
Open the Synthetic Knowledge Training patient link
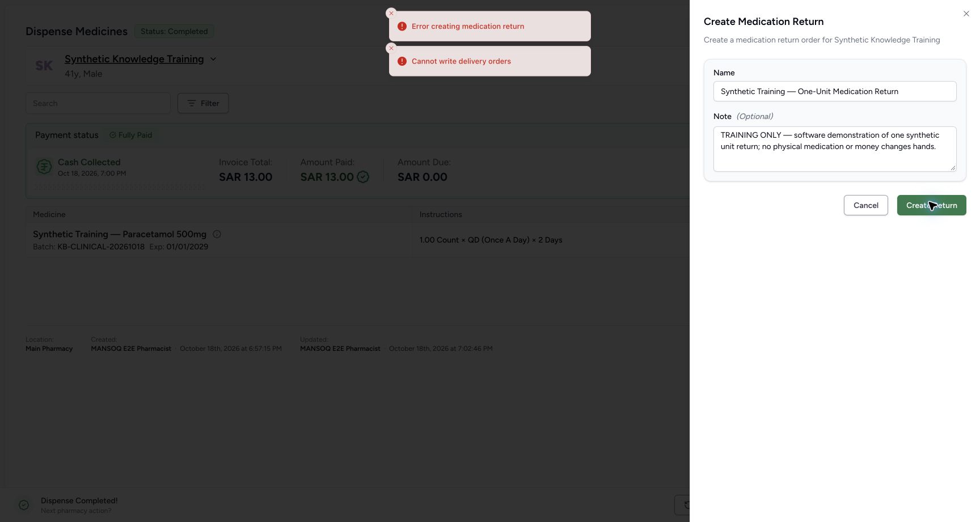(134, 59)
